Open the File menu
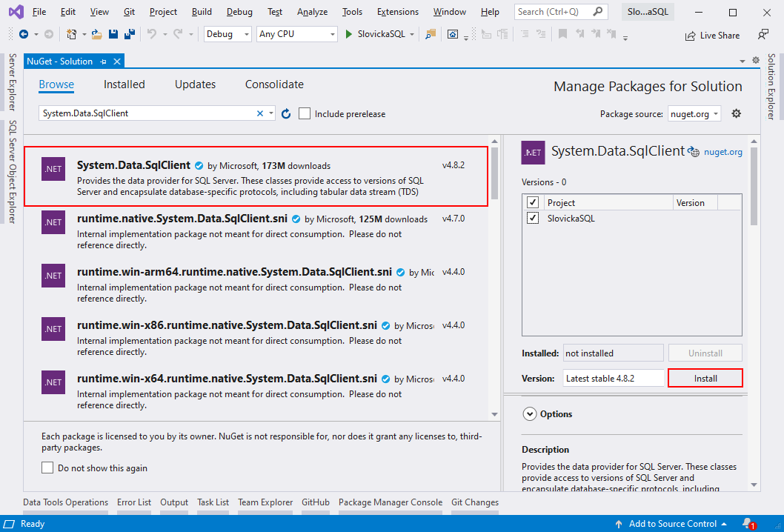Viewport: 784px width, 532px height. [39, 12]
